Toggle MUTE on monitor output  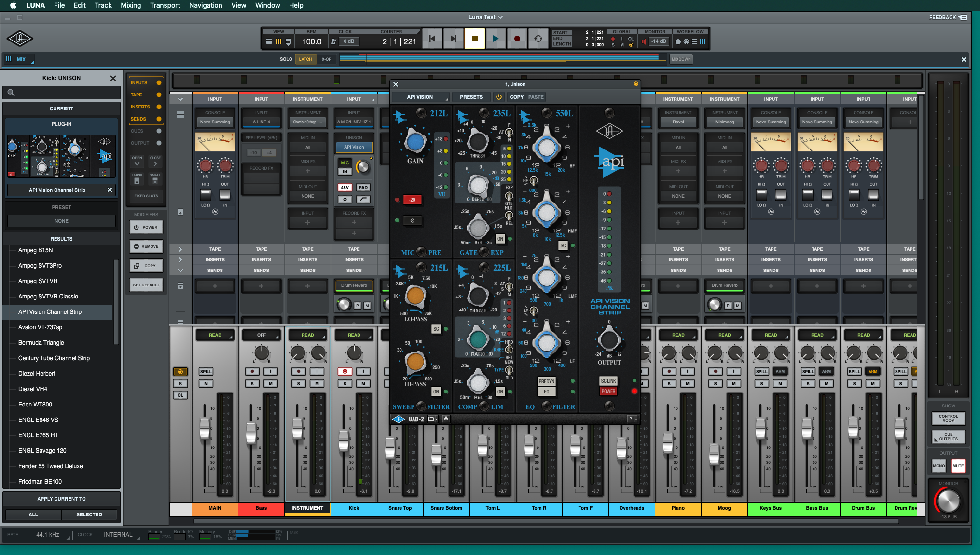coord(958,466)
